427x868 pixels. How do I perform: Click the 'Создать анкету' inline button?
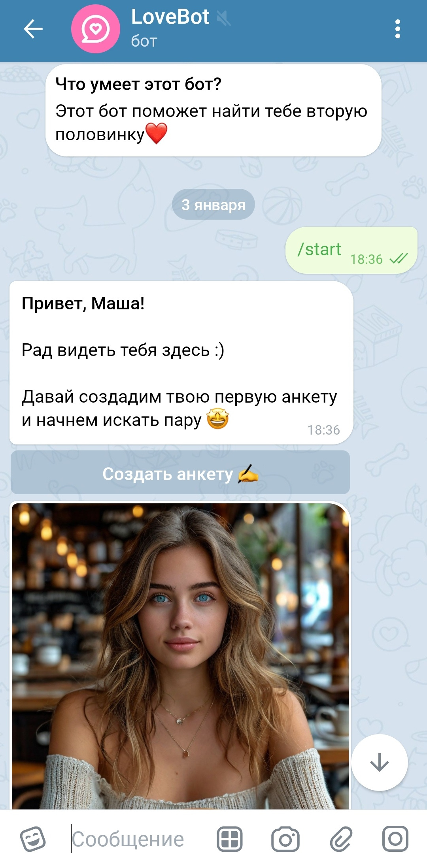[x=180, y=473]
